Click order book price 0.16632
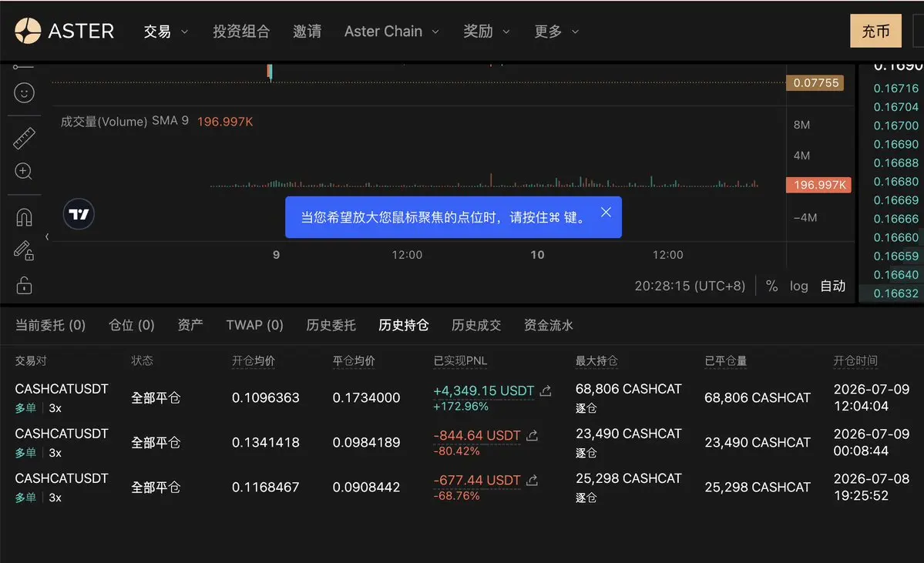The image size is (924, 563). [895, 293]
